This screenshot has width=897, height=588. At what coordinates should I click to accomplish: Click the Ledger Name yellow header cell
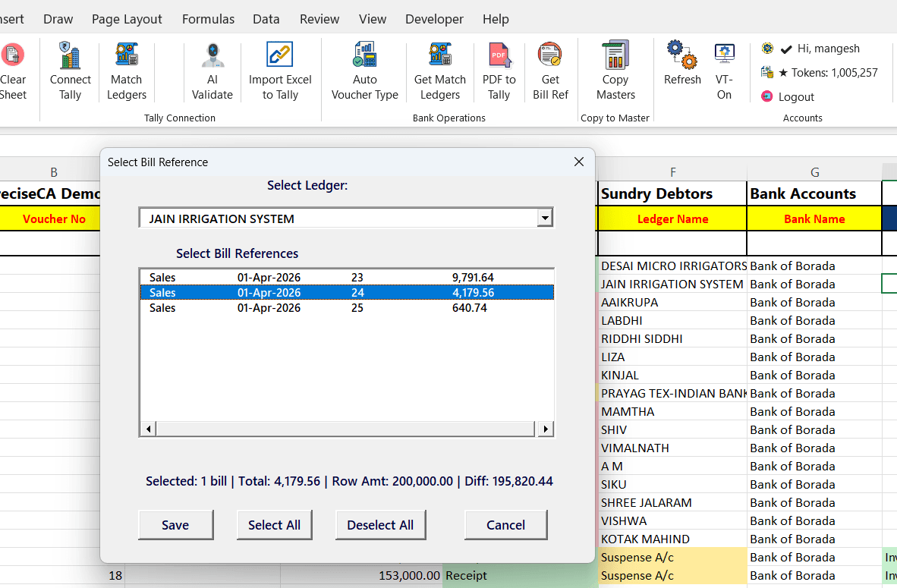[x=672, y=219]
